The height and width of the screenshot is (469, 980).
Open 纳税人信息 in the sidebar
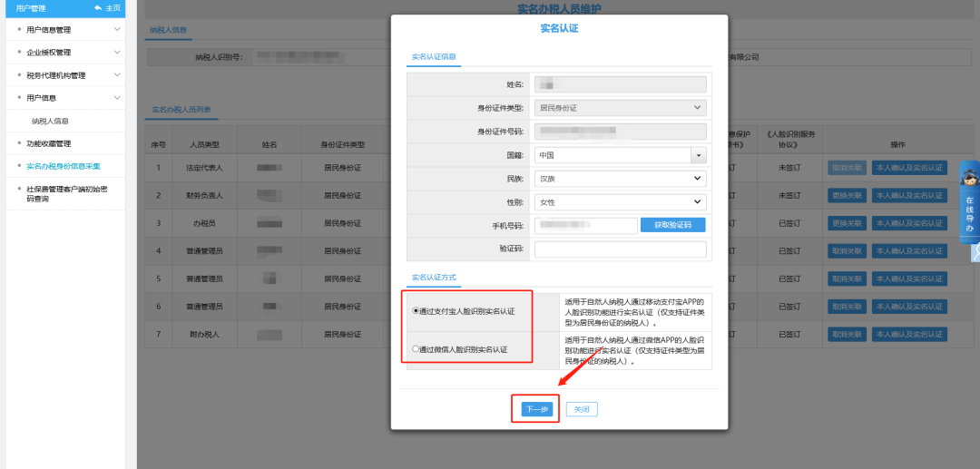pyautogui.click(x=51, y=121)
